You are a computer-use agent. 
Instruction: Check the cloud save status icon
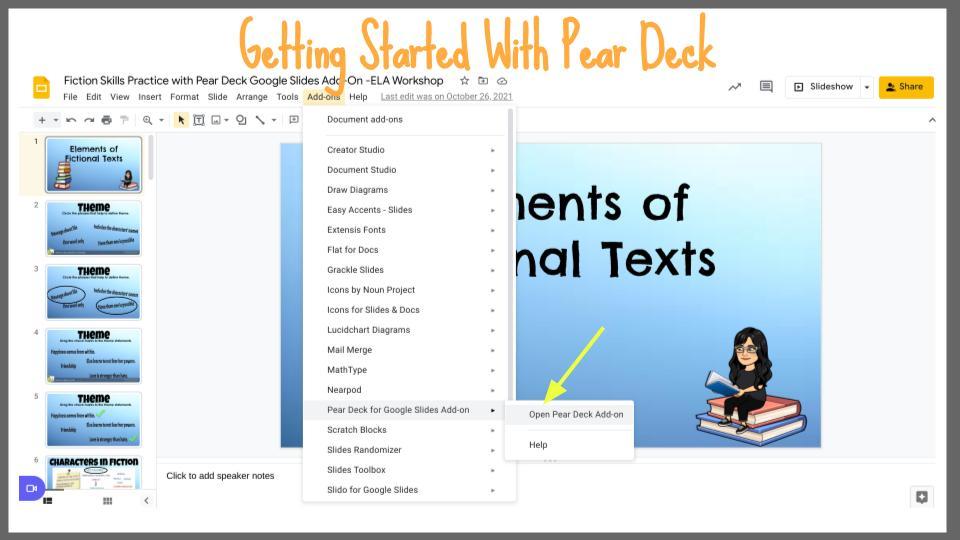(502, 81)
